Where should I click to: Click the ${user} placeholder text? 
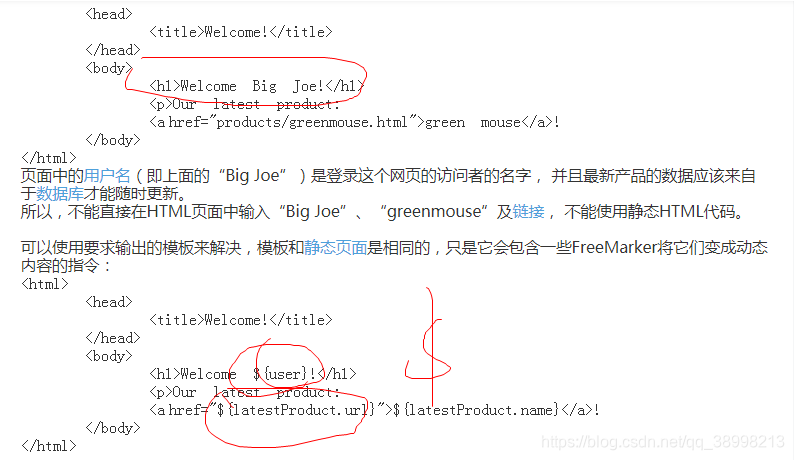[x=280, y=374]
